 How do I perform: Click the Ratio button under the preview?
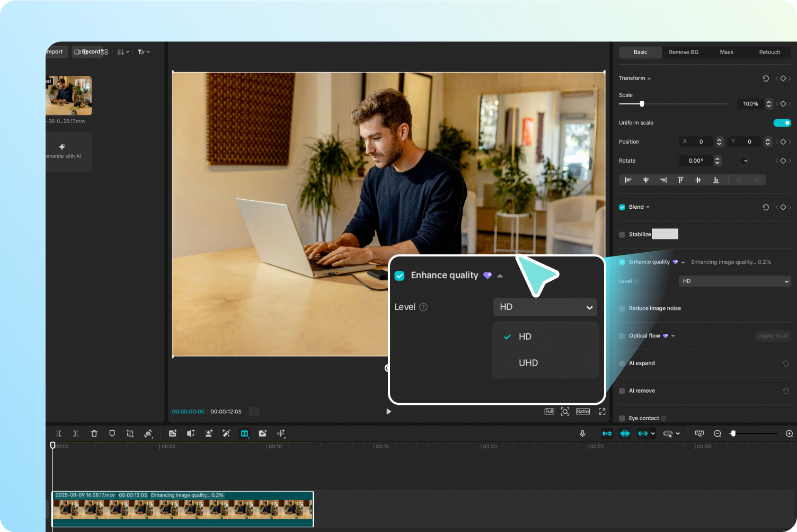[x=583, y=411]
